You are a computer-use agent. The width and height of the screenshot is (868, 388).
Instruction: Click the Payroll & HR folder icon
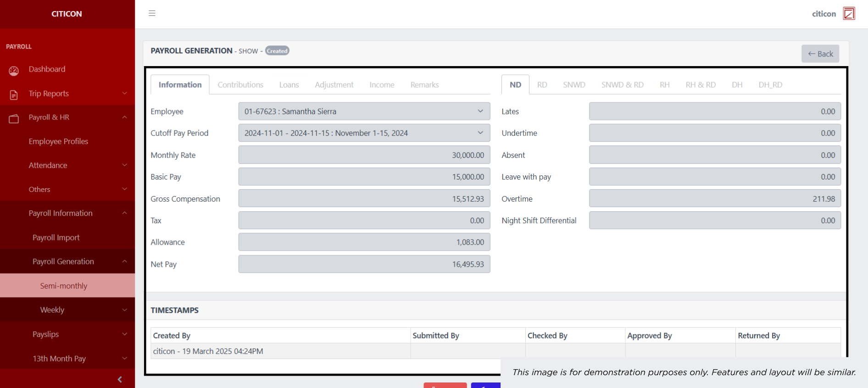pos(14,118)
